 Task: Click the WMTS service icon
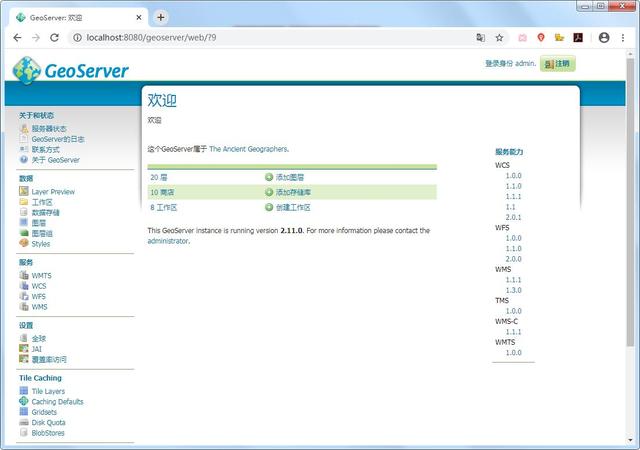24,275
